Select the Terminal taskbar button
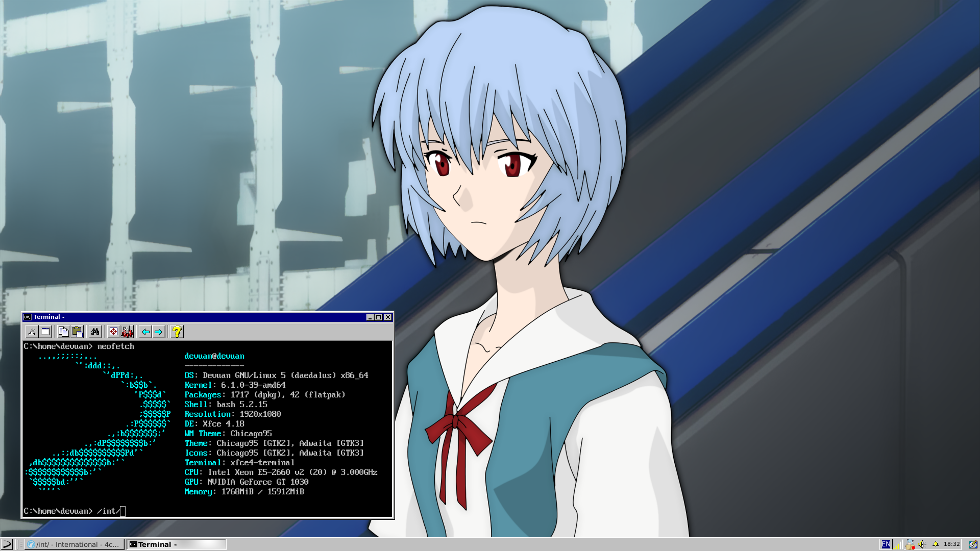Screen dimensions: 980x551 pyautogui.click(x=176, y=544)
